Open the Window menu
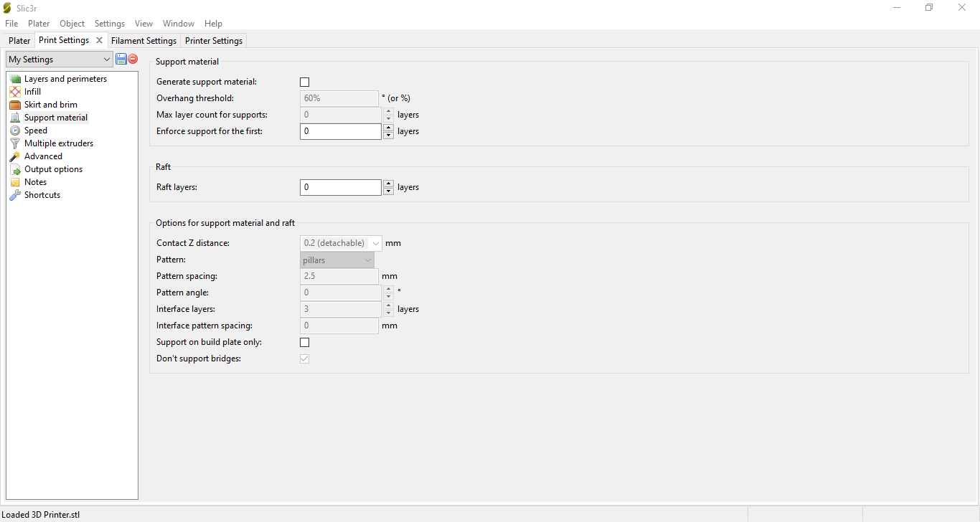The height and width of the screenshot is (522, 980). tap(179, 24)
